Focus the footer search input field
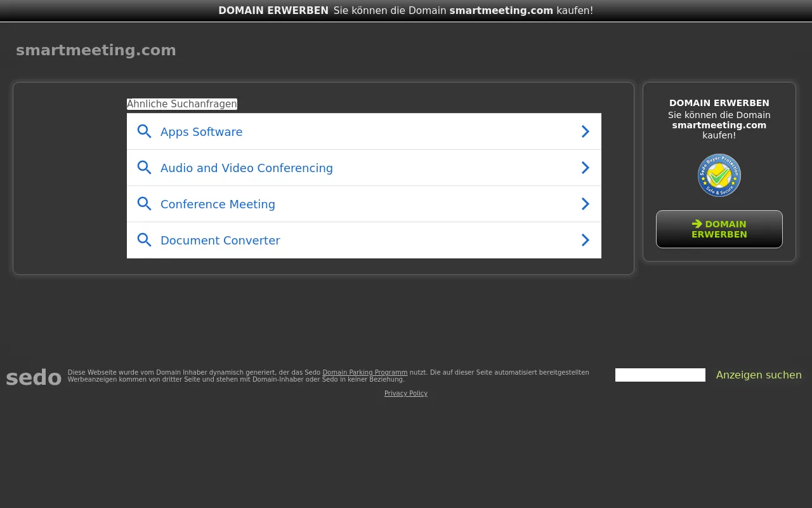The image size is (812, 508). coord(660,375)
